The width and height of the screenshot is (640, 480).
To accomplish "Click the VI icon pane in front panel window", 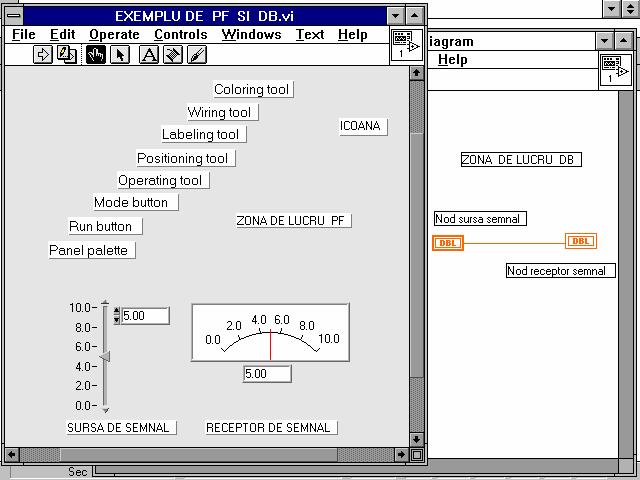I will coord(407,45).
